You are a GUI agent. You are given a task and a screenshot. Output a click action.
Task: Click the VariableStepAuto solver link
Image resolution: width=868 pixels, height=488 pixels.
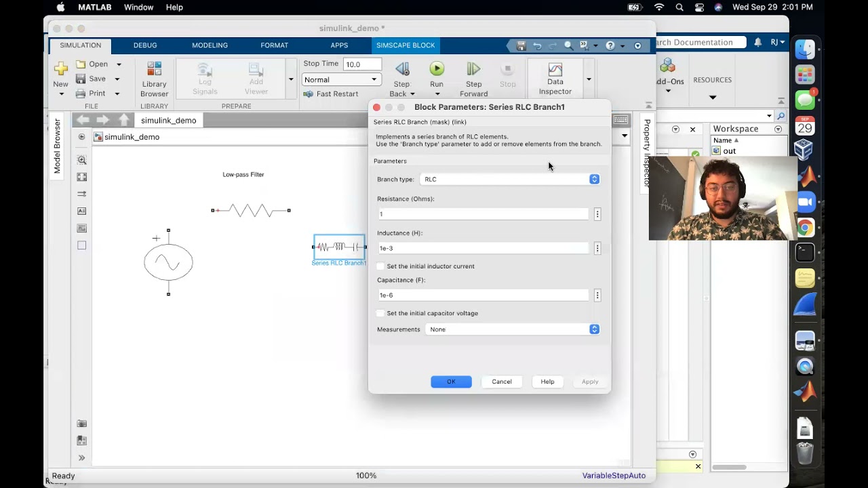click(x=614, y=476)
